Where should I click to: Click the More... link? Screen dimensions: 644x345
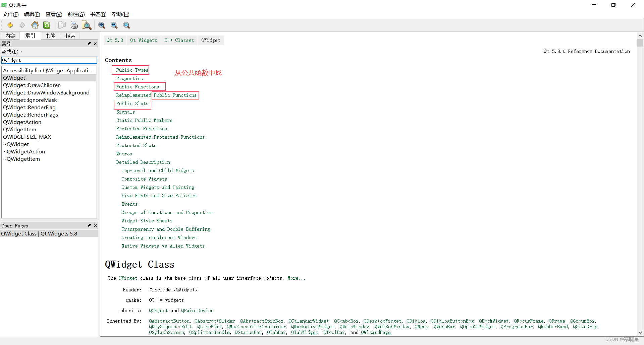(297, 278)
